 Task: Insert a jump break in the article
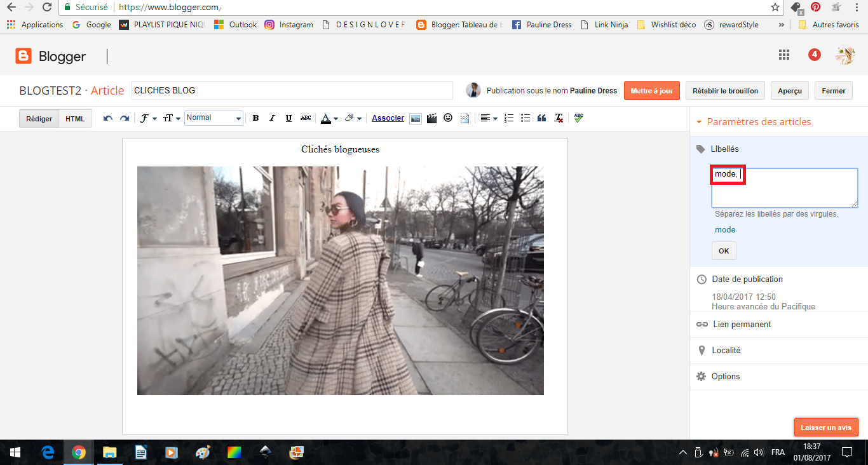tap(465, 118)
